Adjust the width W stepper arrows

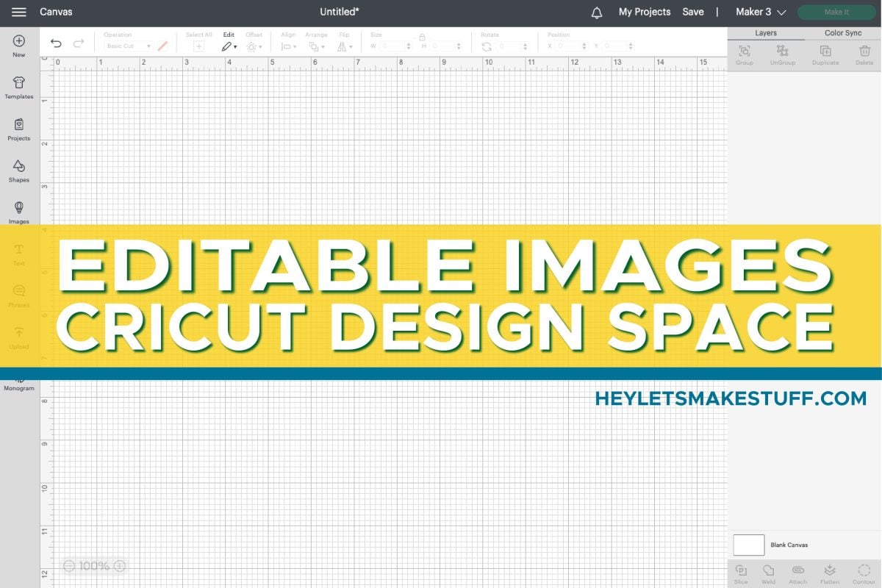coord(409,46)
